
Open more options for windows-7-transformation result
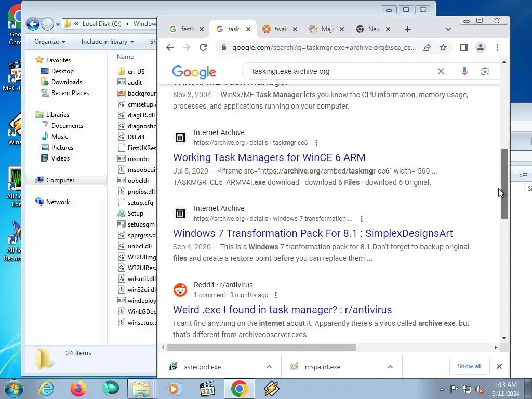(x=362, y=219)
